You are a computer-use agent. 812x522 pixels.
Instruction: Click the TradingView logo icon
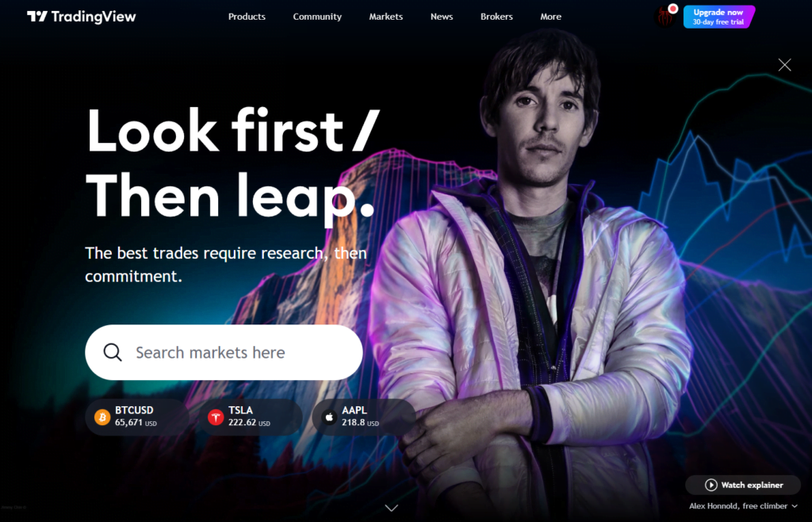pyautogui.click(x=37, y=17)
